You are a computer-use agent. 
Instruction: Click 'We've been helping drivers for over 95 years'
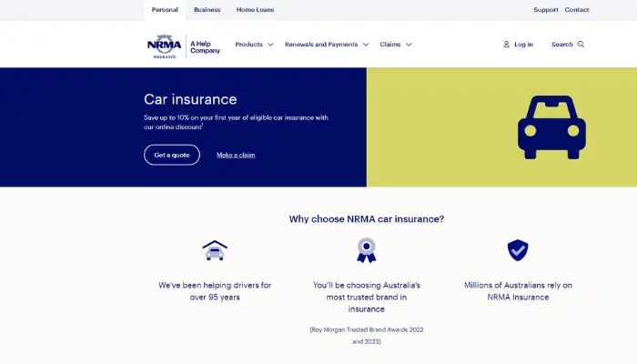click(215, 291)
